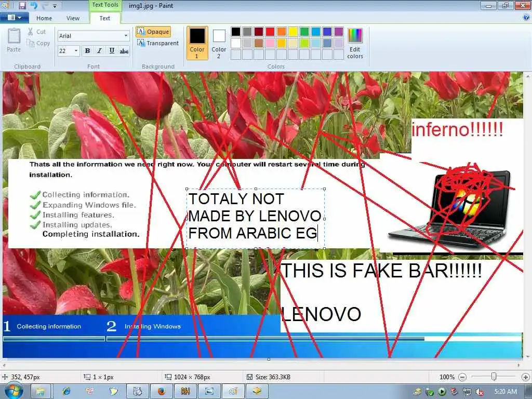Click the Paste clipboard icon

point(14,36)
